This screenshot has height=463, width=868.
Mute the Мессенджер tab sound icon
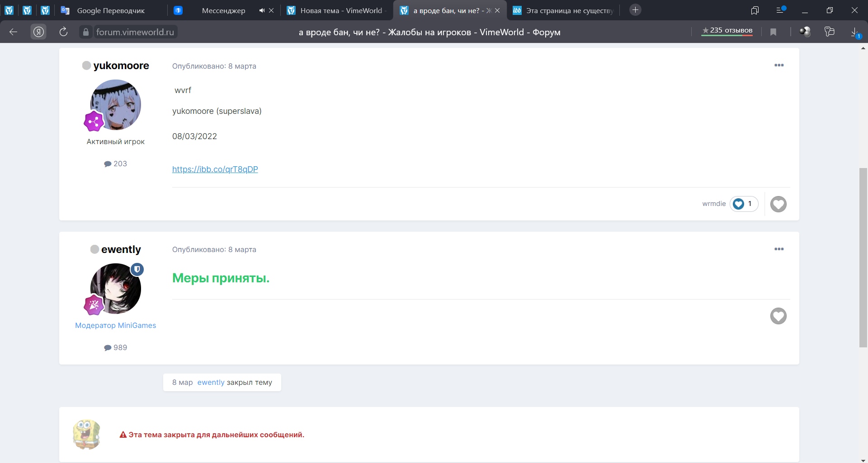262,10
